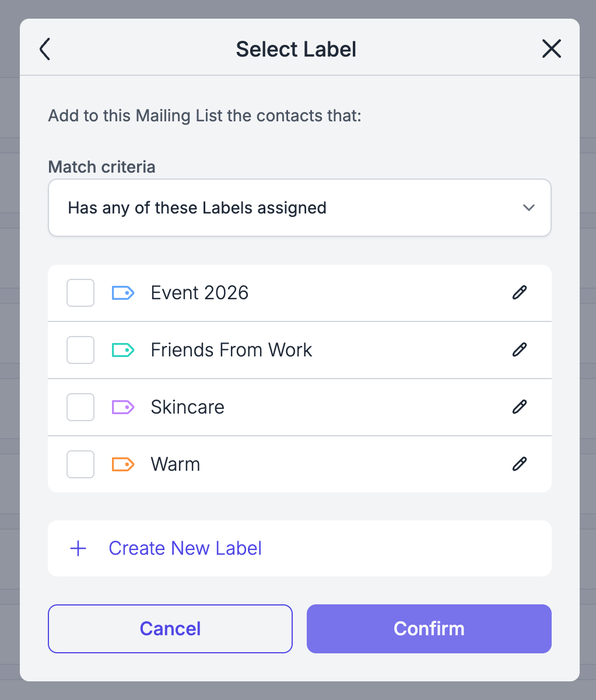Check the Event 2026 checkbox
Image resolution: width=596 pixels, height=700 pixels.
pos(80,293)
